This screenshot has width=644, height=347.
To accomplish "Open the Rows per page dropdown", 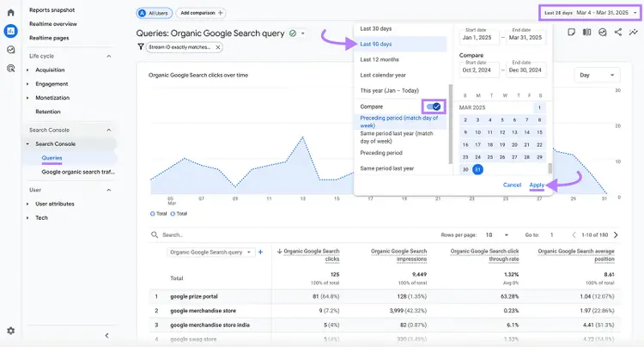I will pyautogui.click(x=497, y=234).
